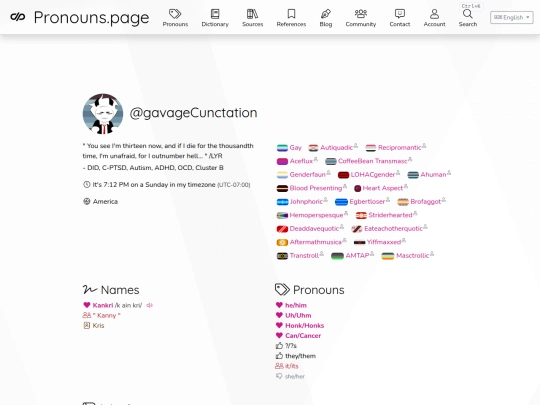Click the " Kanny " name entry
This screenshot has width=540, height=405.
106,315
